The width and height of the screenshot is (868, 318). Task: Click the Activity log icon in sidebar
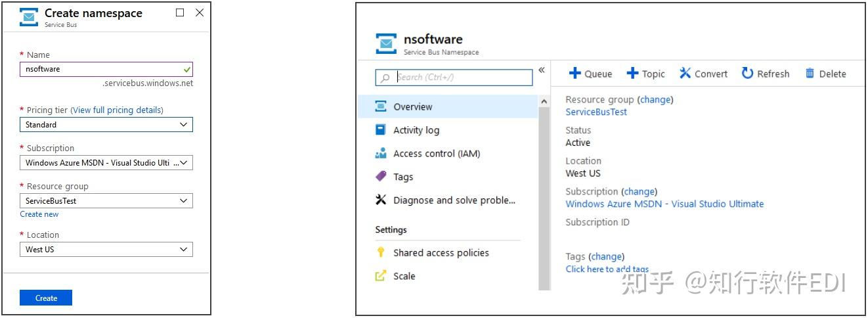[381, 130]
